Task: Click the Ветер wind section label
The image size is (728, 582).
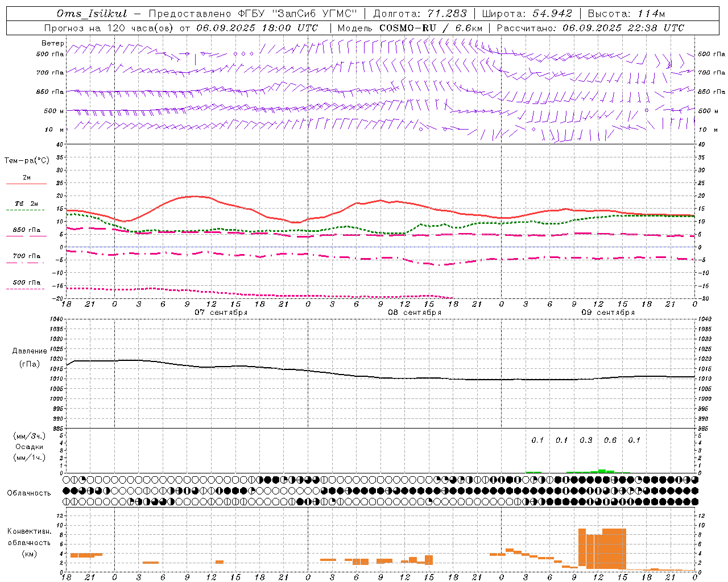Action: [x=53, y=43]
